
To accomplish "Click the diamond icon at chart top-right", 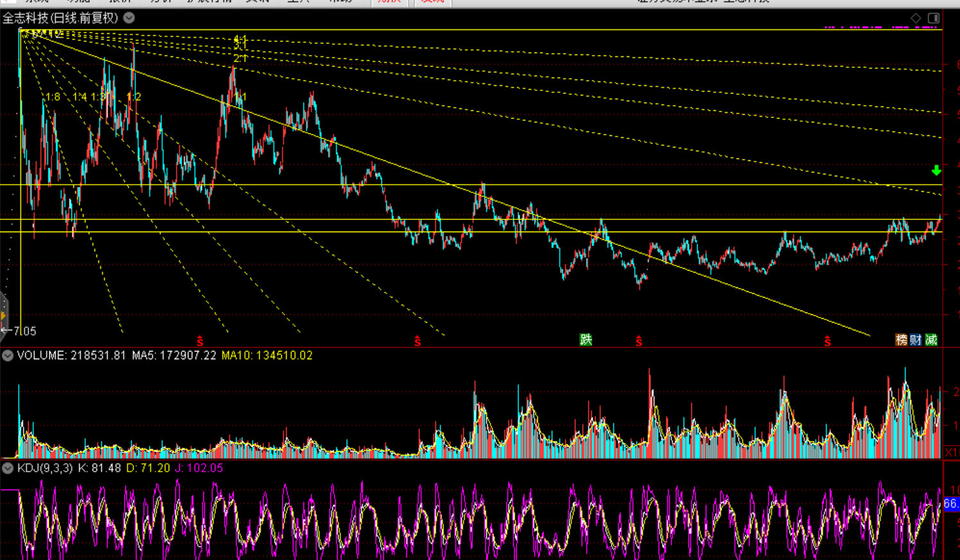I will 916,18.
